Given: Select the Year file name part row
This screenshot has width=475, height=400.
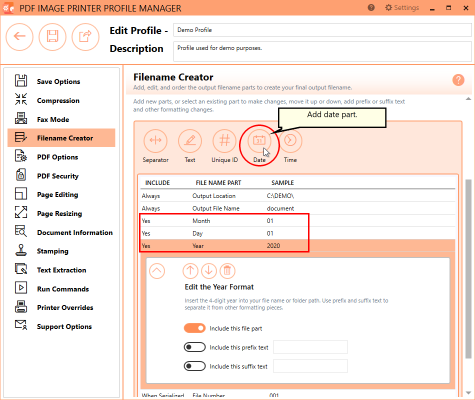Looking at the screenshot, I should click(x=297, y=246).
